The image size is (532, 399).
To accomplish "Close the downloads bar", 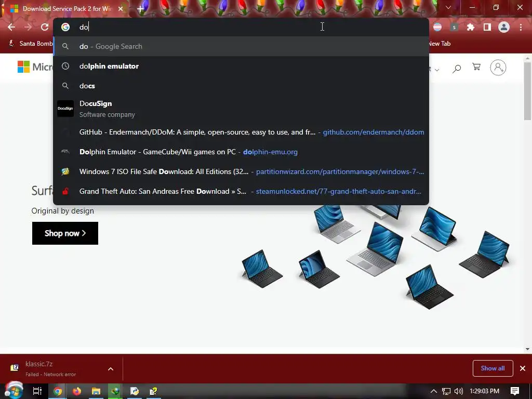I will [523, 368].
